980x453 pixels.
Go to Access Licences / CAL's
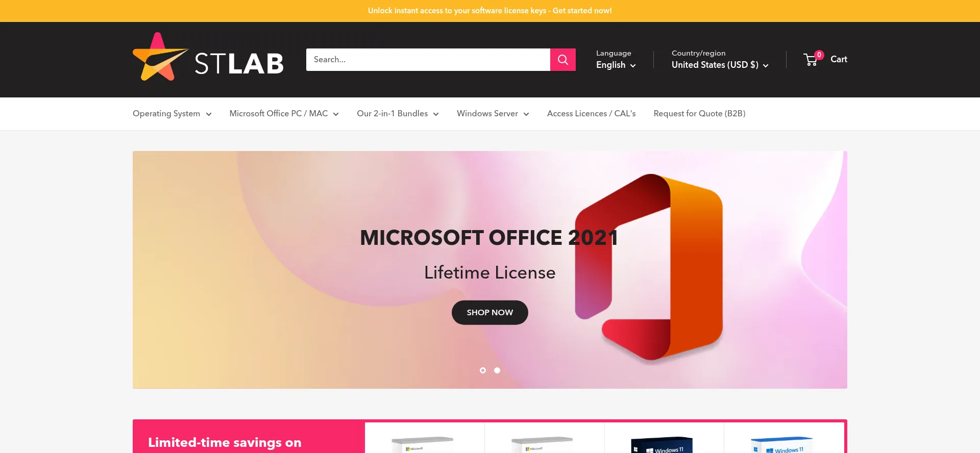point(591,114)
